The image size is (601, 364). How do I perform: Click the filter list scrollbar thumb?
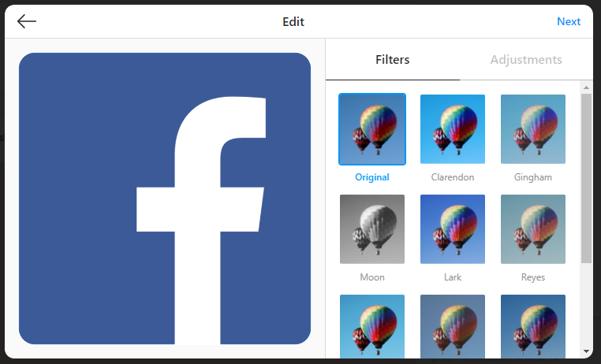click(x=586, y=177)
